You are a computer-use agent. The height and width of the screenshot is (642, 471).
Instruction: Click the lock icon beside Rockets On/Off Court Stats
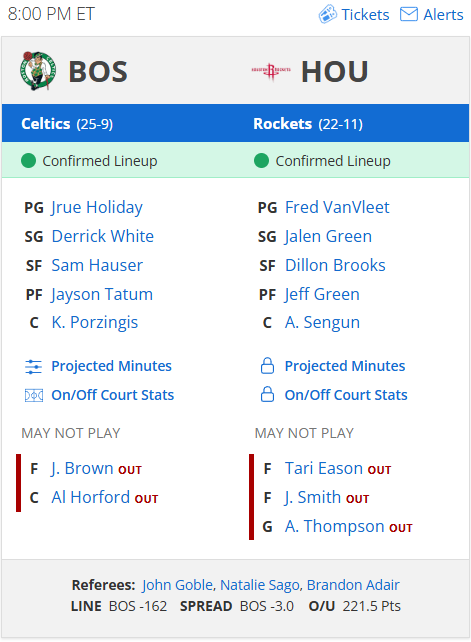(267, 395)
